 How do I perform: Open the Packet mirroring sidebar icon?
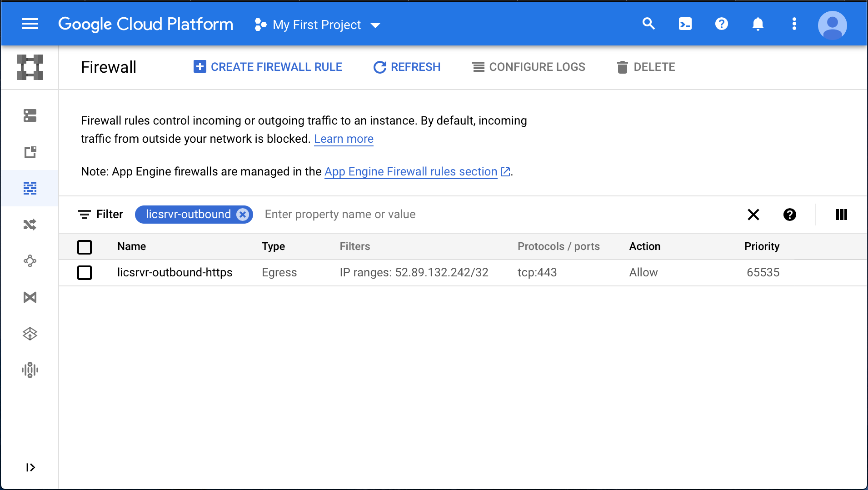30,370
